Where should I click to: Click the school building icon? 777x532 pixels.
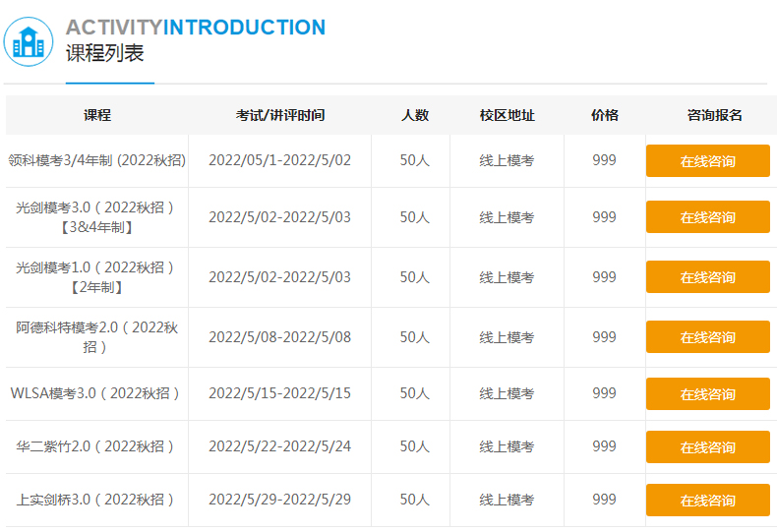point(29,41)
